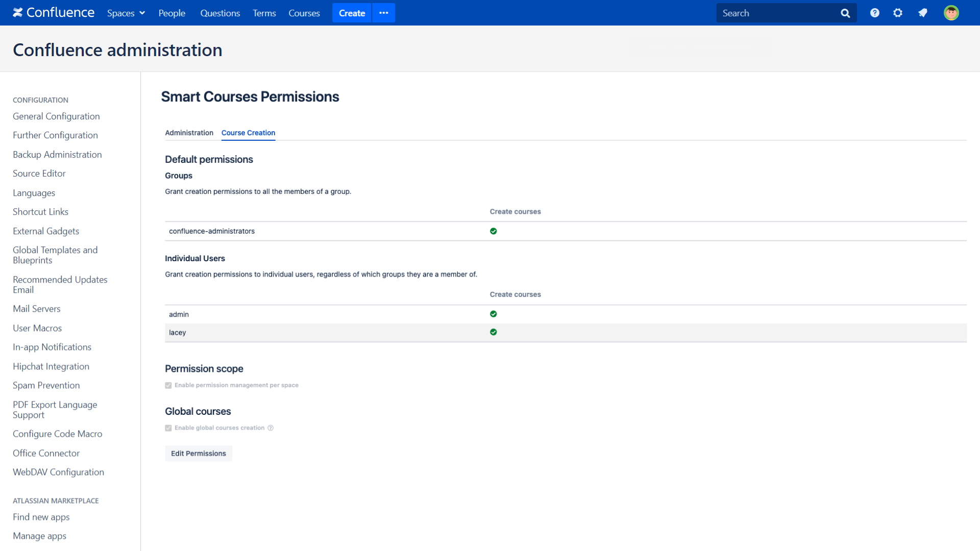The width and height of the screenshot is (980, 551).
Task: Open Source Editor link
Action: [39, 173]
